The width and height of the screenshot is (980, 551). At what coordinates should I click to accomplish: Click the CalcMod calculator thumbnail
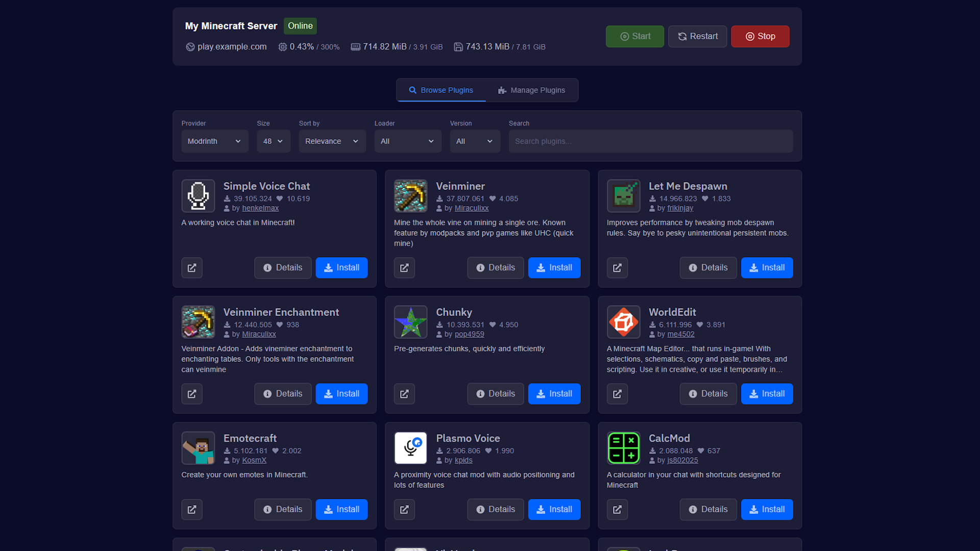(x=623, y=448)
